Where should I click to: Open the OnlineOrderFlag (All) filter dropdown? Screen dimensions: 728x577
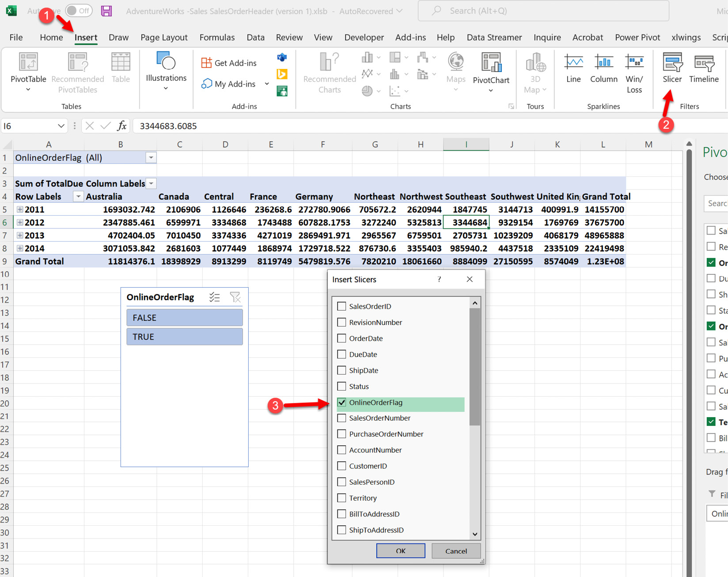pyautogui.click(x=151, y=158)
